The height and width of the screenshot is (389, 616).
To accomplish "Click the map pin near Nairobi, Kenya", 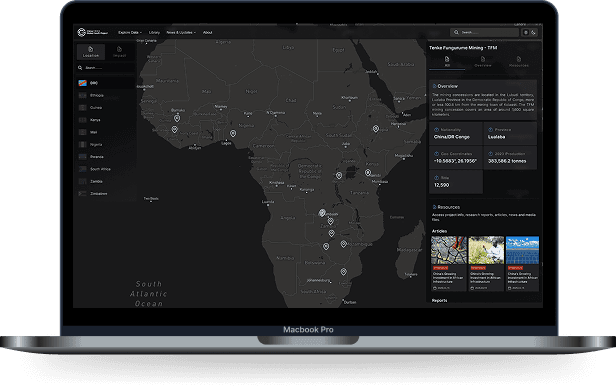I will pos(368,172).
